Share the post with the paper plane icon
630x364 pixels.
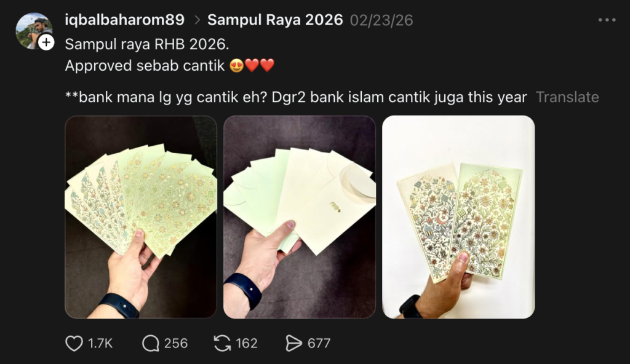(293, 344)
